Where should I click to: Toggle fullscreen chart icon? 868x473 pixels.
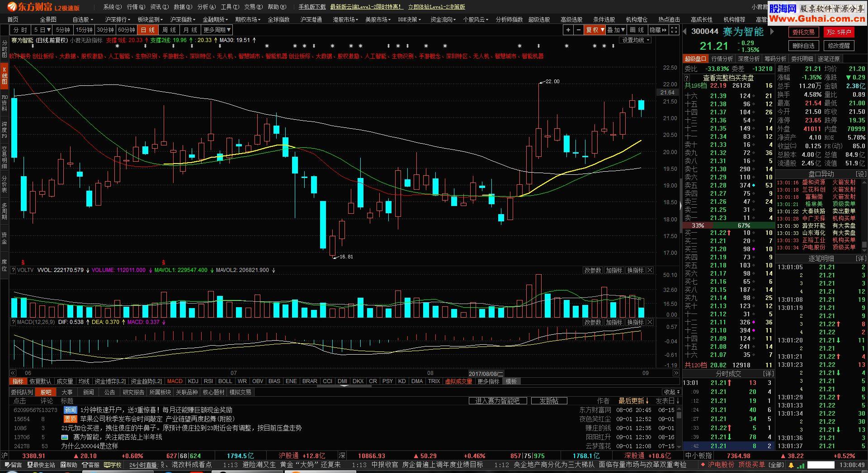[674, 30]
